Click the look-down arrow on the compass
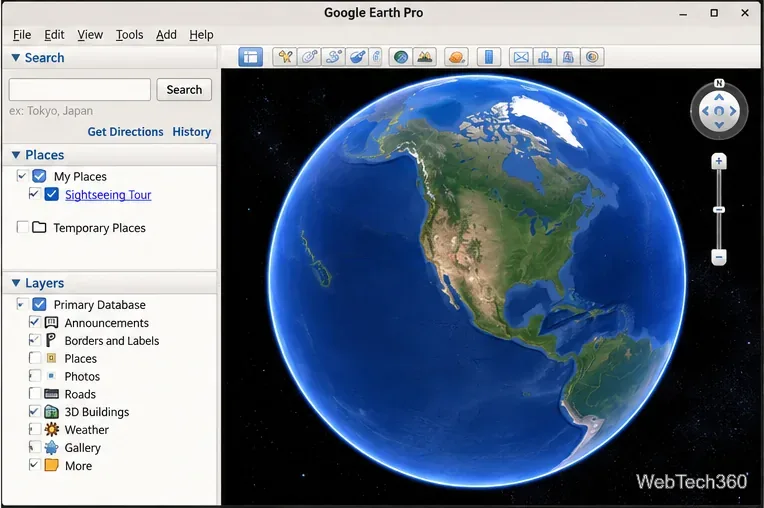Viewport: 764px width, 508px height. tap(719, 125)
